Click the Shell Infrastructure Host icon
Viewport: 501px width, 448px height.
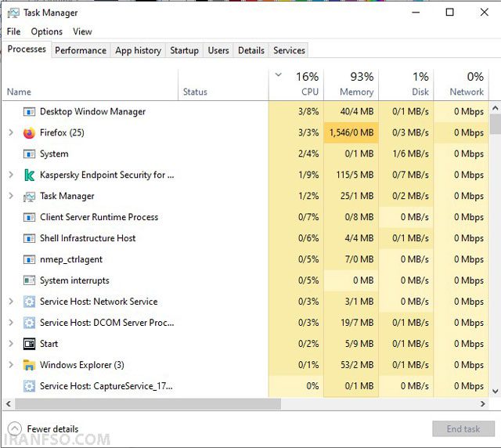coord(29,238)
